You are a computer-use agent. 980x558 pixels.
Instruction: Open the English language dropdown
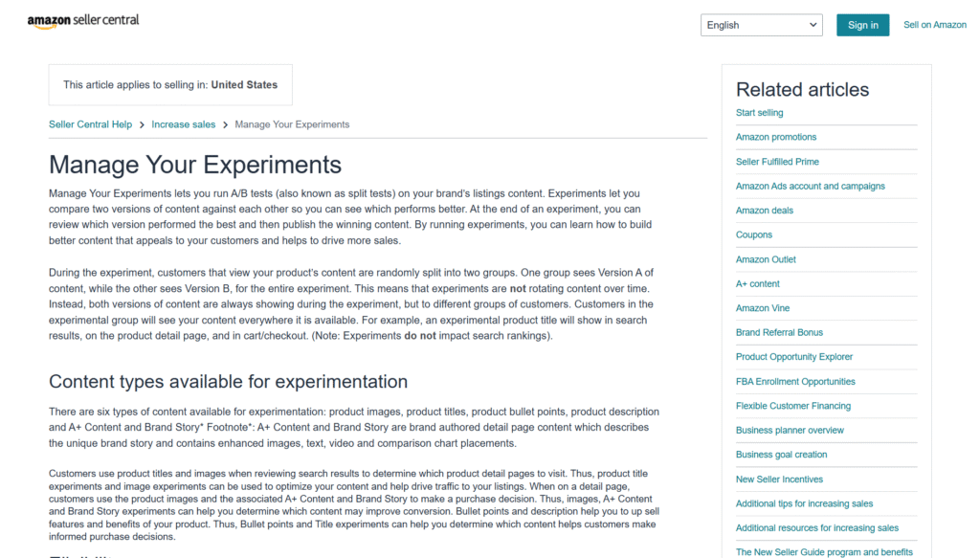point(761,25)
